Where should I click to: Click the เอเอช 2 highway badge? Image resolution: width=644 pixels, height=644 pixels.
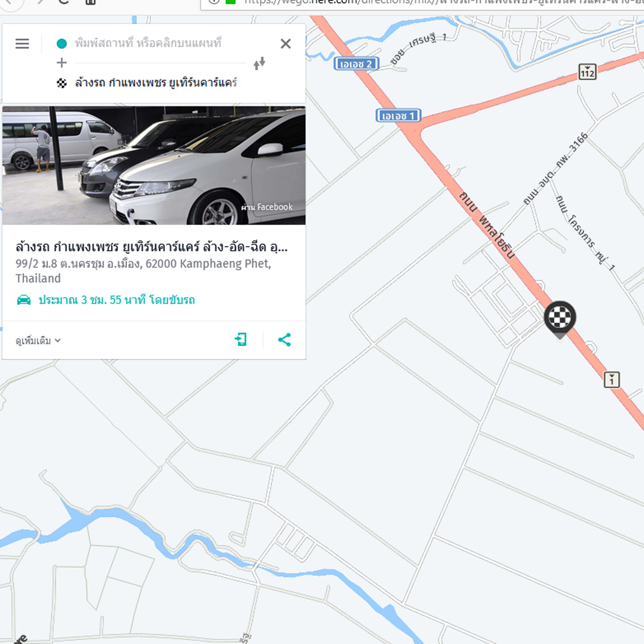click(356, 64)
